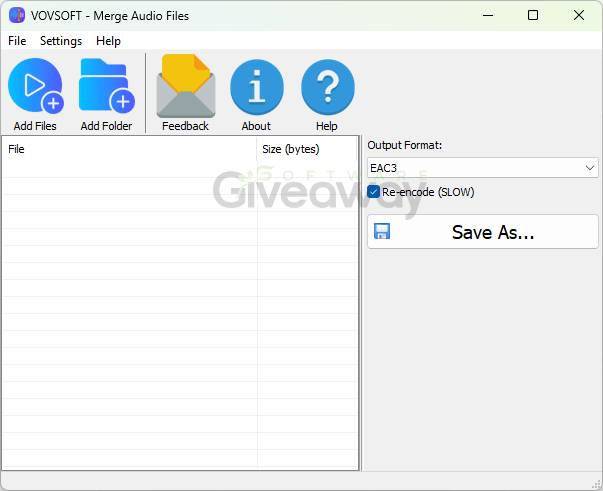Maximize the Merge Audio Files window
Screen dimensions: 603x491
coord(533,15)
